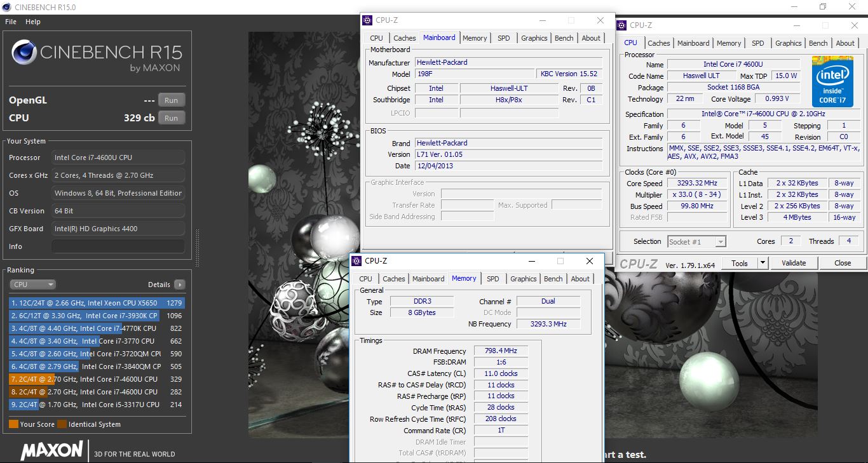Select ranking row Core i7-3840QM score 505
The width and height of the screenshot is (868, 463).
pos(96,366)
